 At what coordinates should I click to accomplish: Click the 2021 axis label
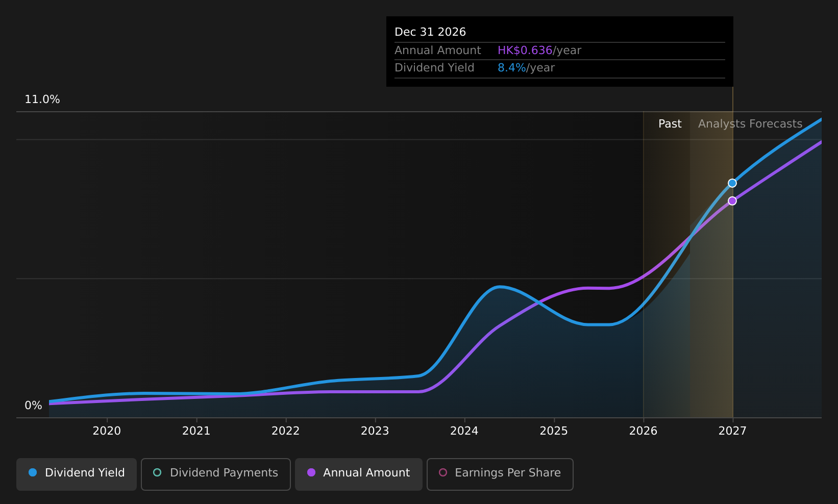[x=196, y=431]
